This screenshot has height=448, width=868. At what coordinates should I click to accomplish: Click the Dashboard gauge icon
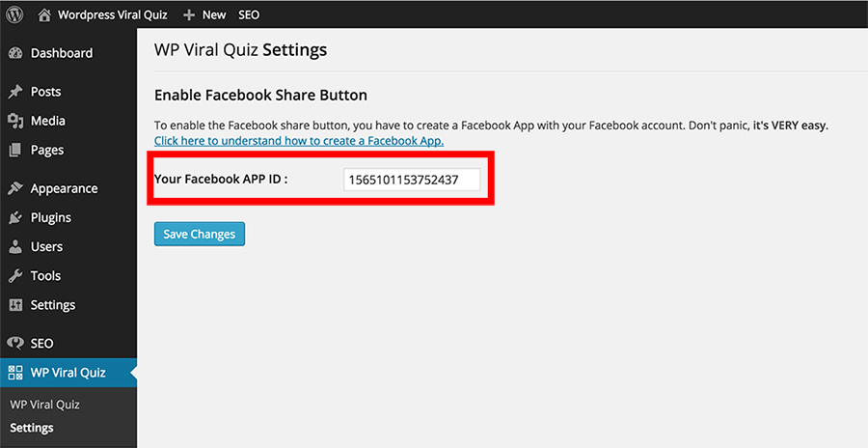15,53
